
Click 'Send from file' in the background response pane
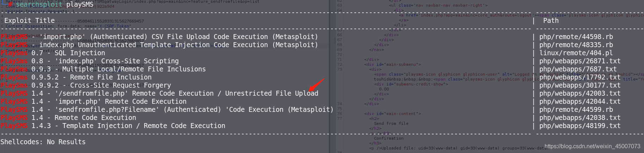pyautogui.click(x=391, y=123)
